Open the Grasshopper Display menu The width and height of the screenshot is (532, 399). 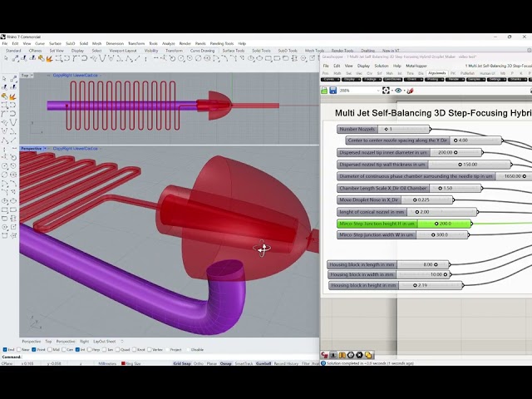tap(363, 66)
